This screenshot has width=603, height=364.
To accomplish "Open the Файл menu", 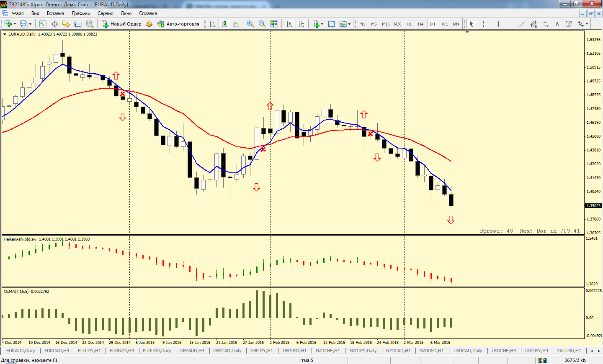I will [18, 13].
